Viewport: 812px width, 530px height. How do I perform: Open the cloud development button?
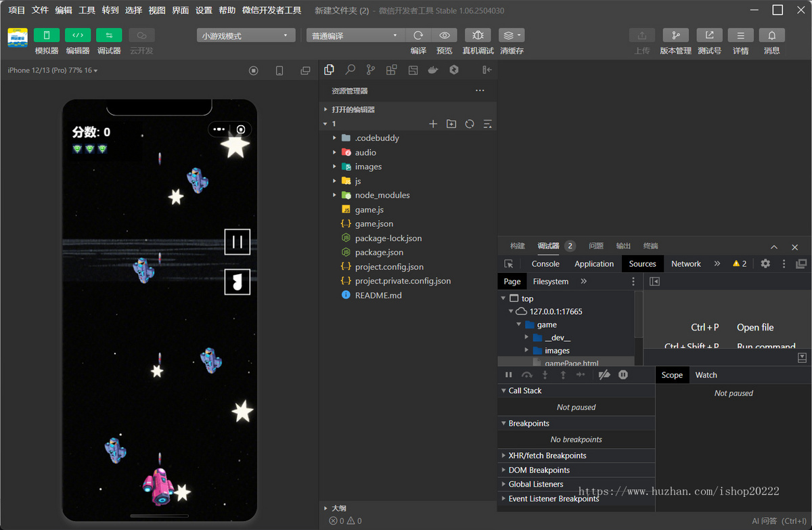[x=141, y=35]
